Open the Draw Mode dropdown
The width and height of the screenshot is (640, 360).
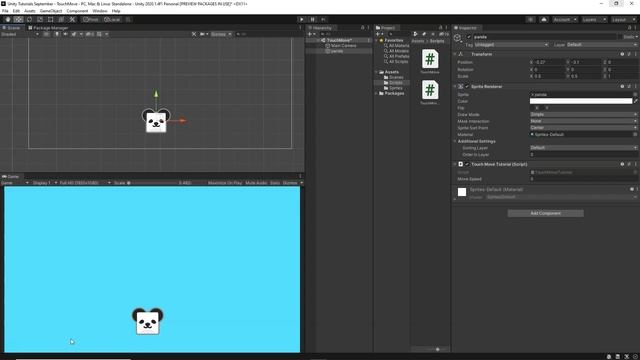click(584, 115)
